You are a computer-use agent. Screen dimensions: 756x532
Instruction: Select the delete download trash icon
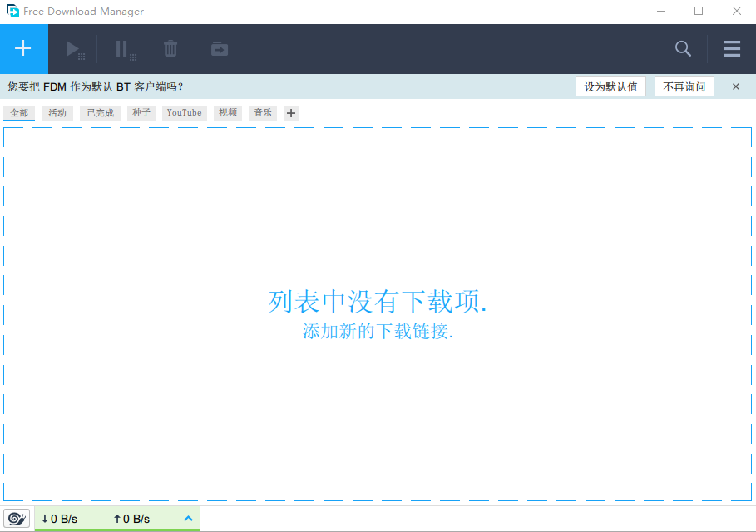tap(170, 48)
